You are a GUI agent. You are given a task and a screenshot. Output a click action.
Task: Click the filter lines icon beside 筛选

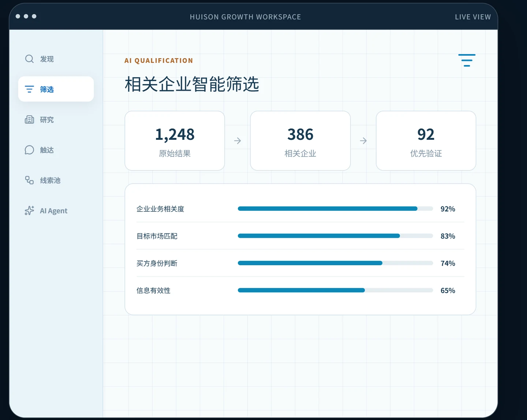29,89
